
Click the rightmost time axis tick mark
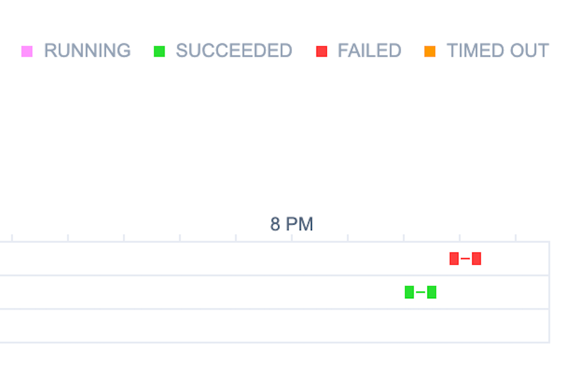(x=515, y=238)
